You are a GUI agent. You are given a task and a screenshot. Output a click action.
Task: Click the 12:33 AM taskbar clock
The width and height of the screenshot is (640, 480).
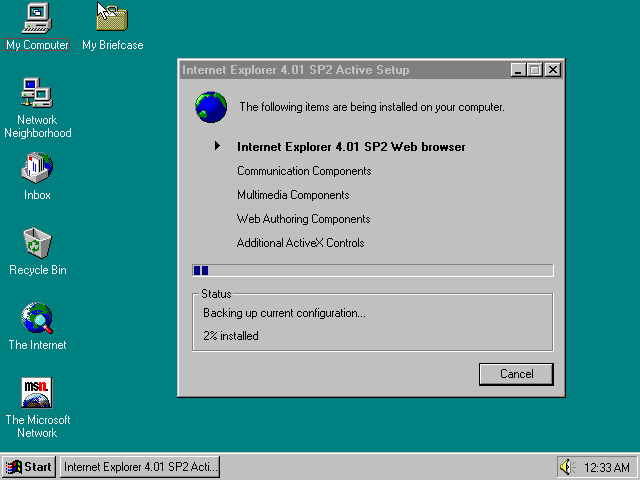click(x=607, y=467)
